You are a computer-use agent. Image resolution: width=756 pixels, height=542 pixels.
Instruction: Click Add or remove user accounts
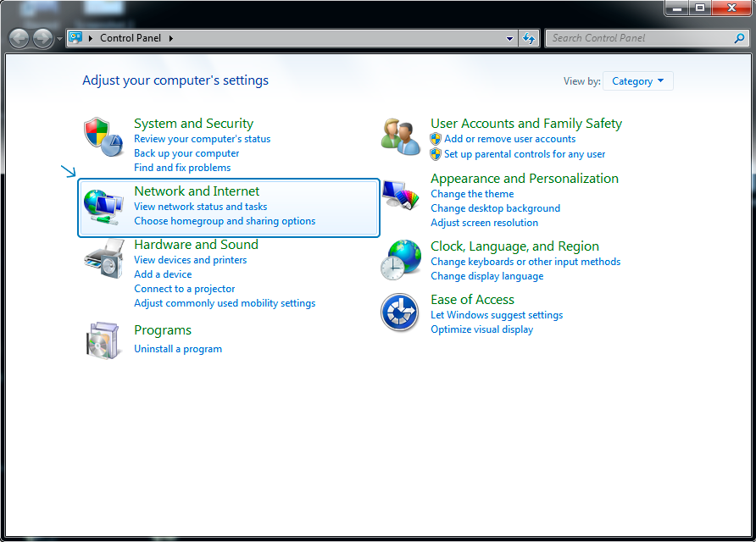[x=509, y=139]
